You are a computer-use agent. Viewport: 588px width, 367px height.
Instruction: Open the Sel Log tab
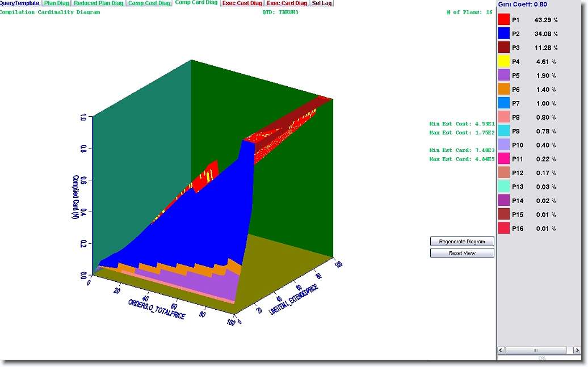322,3
